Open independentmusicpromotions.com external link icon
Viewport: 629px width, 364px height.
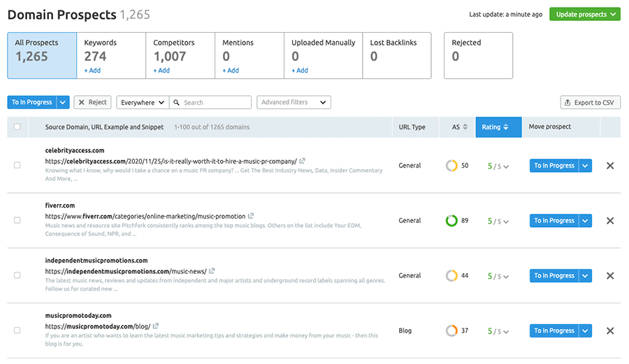212,271
